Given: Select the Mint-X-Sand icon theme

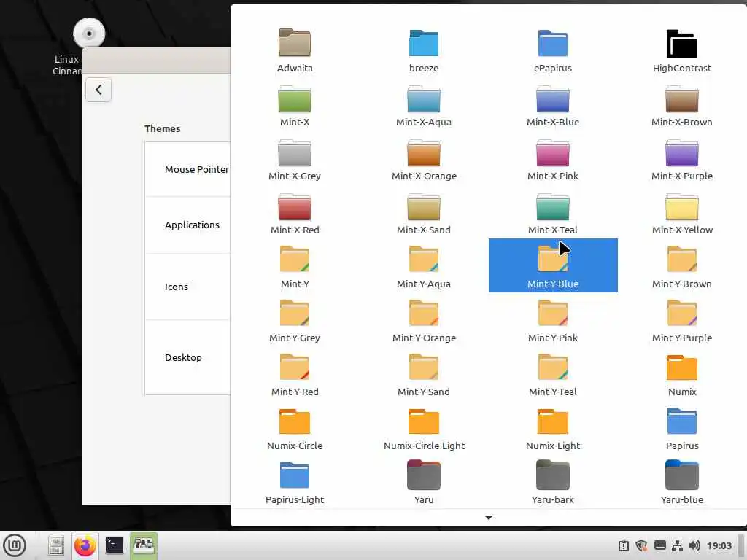Looking at the screenshot, I should [424, 211].
